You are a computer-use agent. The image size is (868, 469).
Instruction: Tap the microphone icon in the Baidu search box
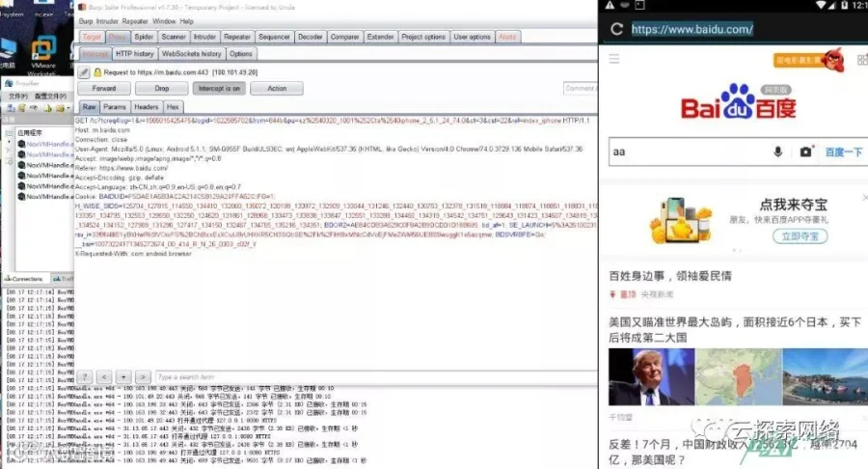(x=777, y=152)
